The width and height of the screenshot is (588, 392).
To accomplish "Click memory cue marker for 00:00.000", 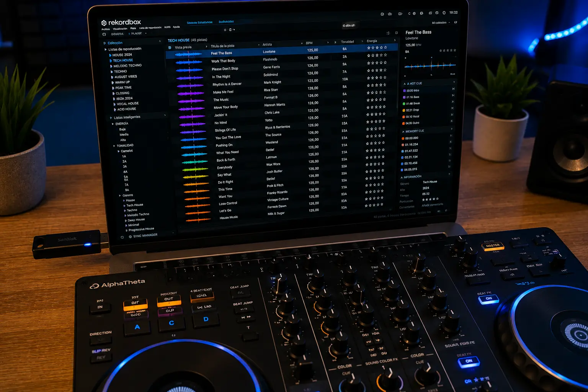I will 403,138.
